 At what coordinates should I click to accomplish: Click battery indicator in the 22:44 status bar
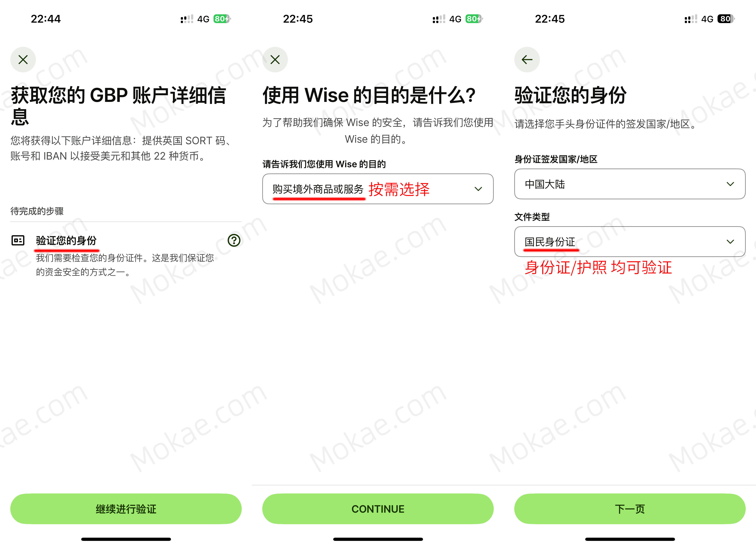pos(222,19)
